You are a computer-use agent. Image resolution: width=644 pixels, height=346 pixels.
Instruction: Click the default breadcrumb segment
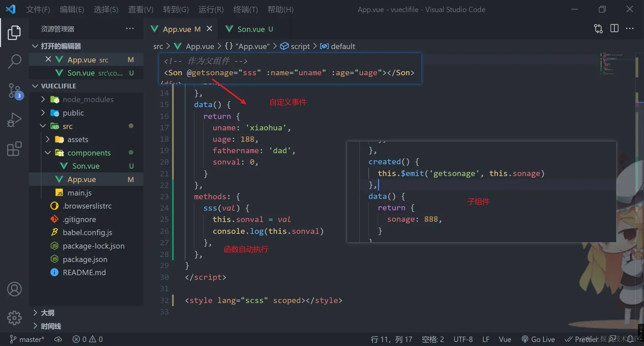[338, 46]
